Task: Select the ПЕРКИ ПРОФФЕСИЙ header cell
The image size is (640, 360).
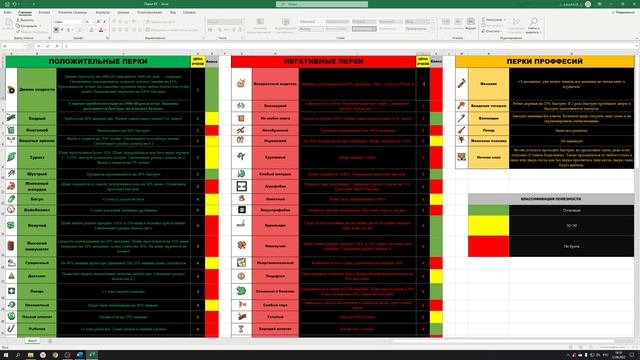Action: tap(544, 61)
